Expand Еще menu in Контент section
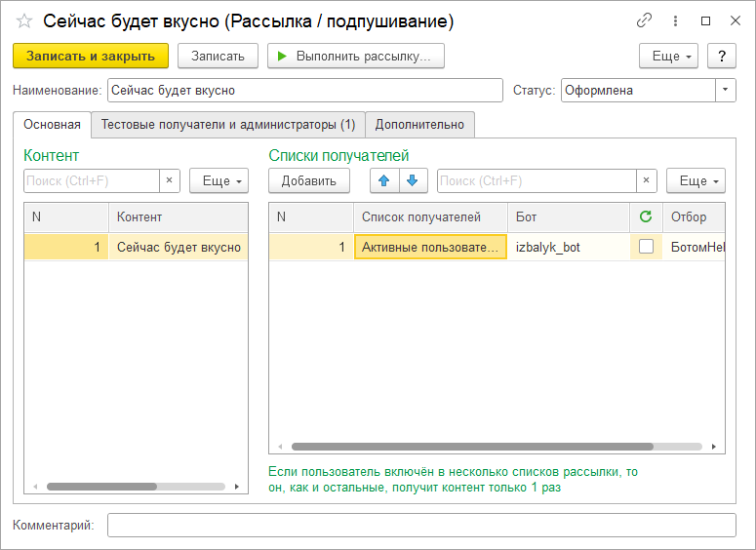The image size is (756, 550). point(219,180)
